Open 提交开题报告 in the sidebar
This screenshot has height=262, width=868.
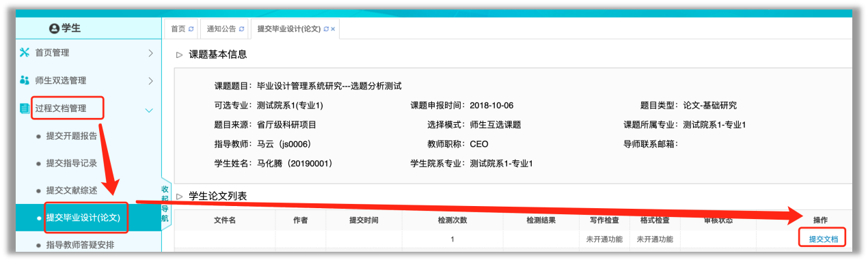pos(72,136)
